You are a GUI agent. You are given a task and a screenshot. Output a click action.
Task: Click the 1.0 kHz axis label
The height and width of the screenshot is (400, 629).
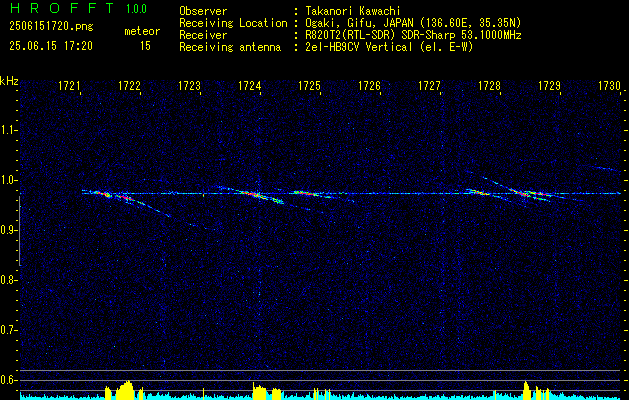pos(8,180)
